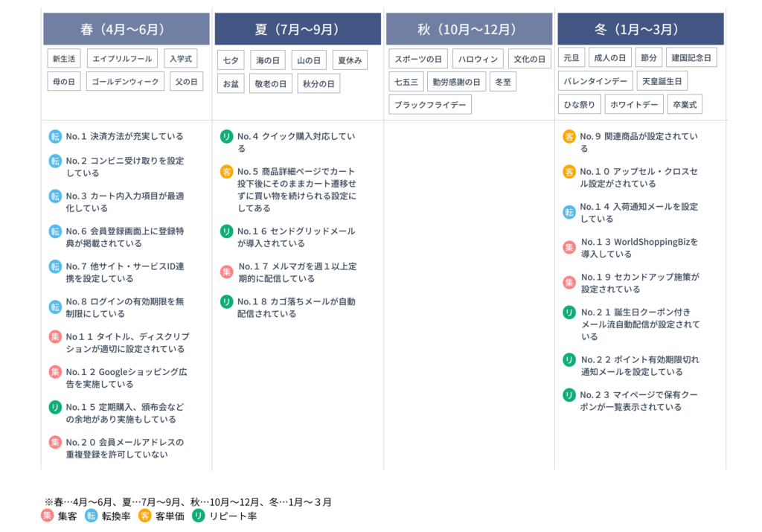Image resolution: width=762 pixels, height=532 pixels.
Task: Open the 秋（10月〜12月） header
Action: 468,30
